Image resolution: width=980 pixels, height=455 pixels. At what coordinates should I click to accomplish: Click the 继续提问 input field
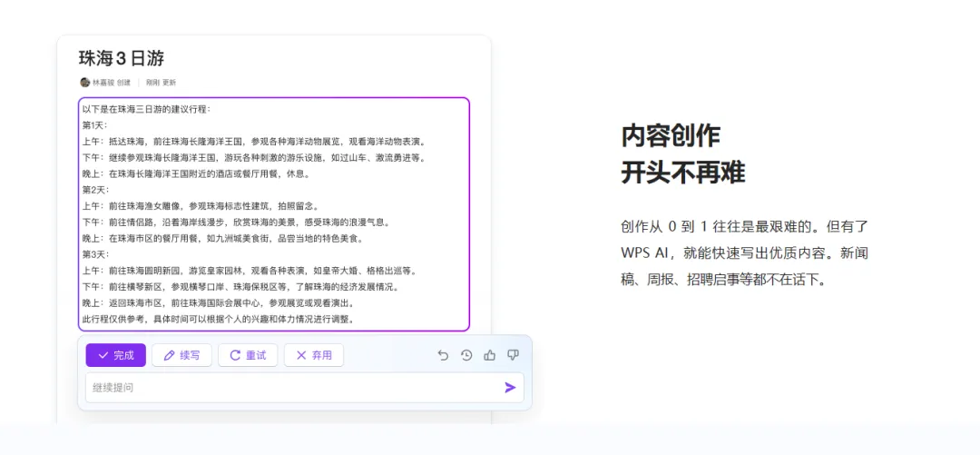(304, 388)
